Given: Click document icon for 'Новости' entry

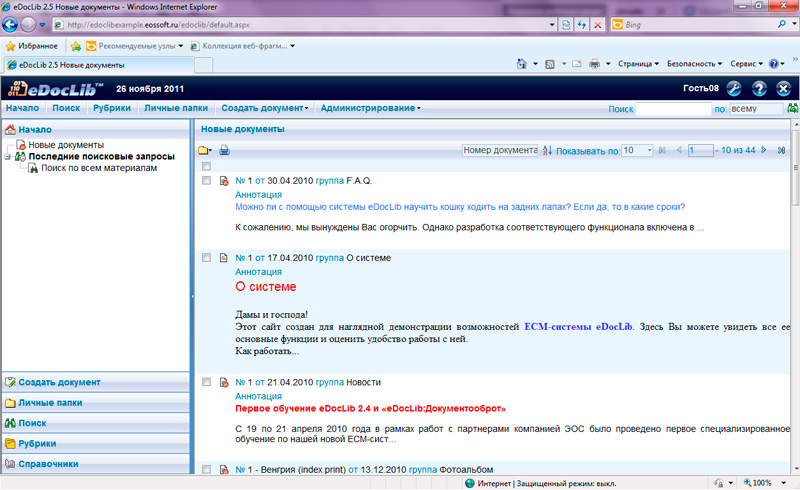Looking at the screenshot, I should (223, 382).
